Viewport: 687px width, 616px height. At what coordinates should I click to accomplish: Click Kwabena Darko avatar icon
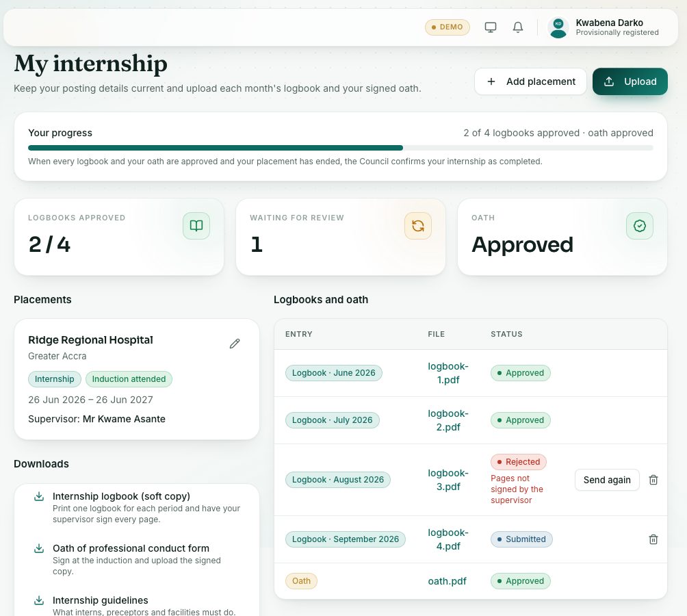558,27
